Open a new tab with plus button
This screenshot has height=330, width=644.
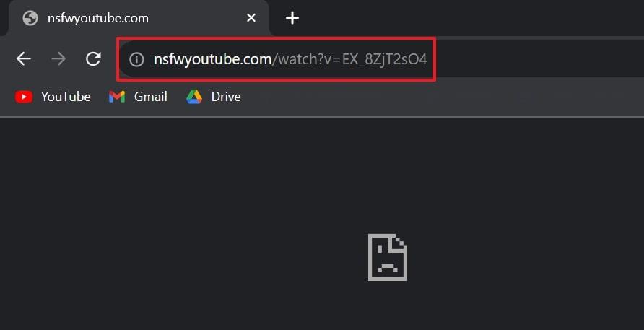pyautogui.click(x=292, y=17)
